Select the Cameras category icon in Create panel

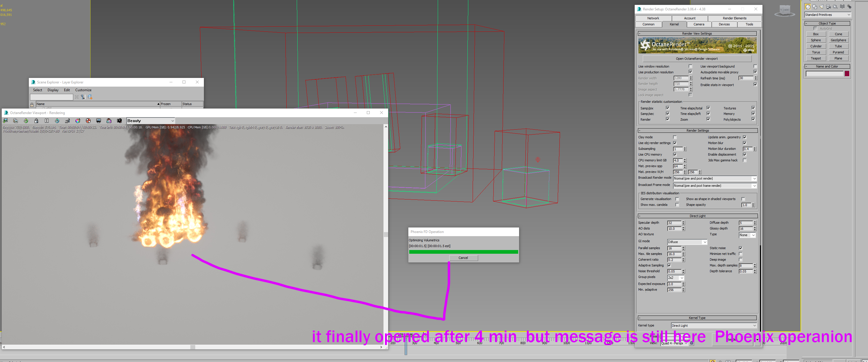pyautogui.click(x=828, y=7)
